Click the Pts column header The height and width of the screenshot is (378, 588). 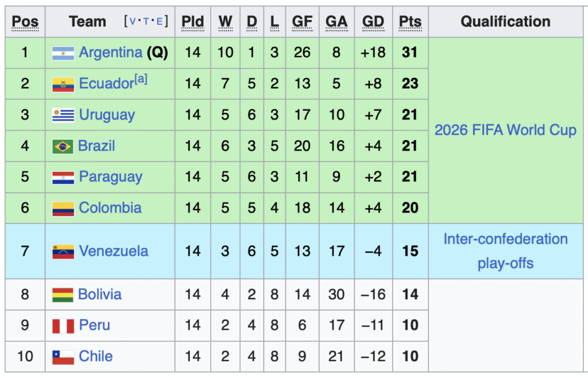[x=410, y=22]
